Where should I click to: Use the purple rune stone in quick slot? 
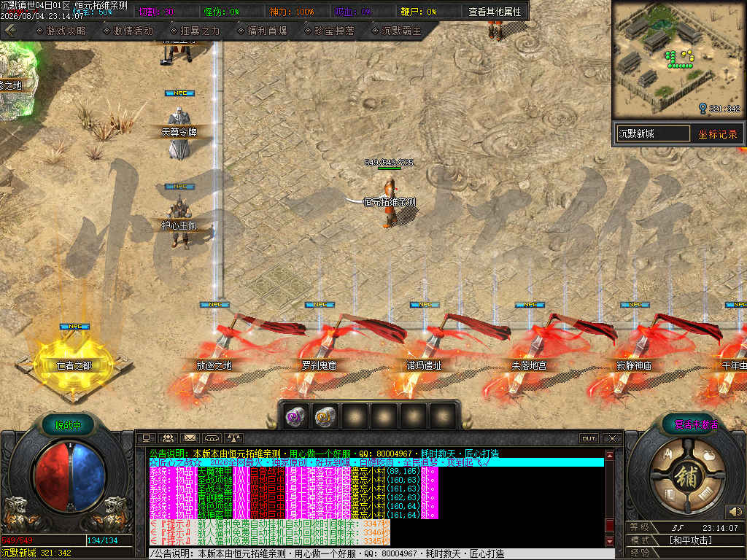pyautogui.click(x=297, y=417)
